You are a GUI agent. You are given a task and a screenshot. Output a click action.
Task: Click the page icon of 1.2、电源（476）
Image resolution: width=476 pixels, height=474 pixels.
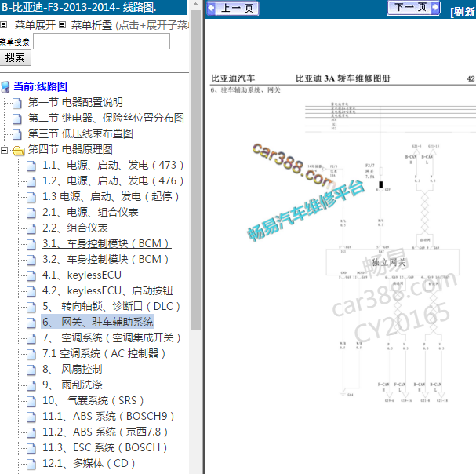coord(31,182)
